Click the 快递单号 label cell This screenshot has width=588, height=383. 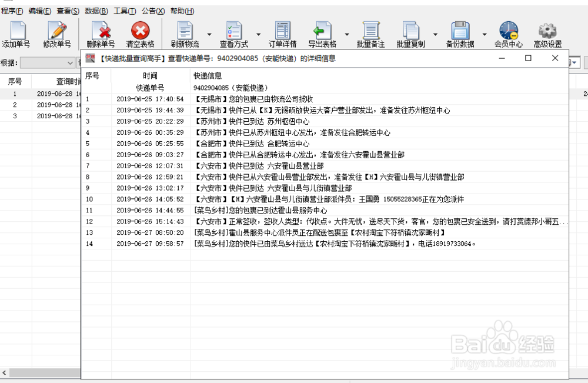(x=151, y=88)
